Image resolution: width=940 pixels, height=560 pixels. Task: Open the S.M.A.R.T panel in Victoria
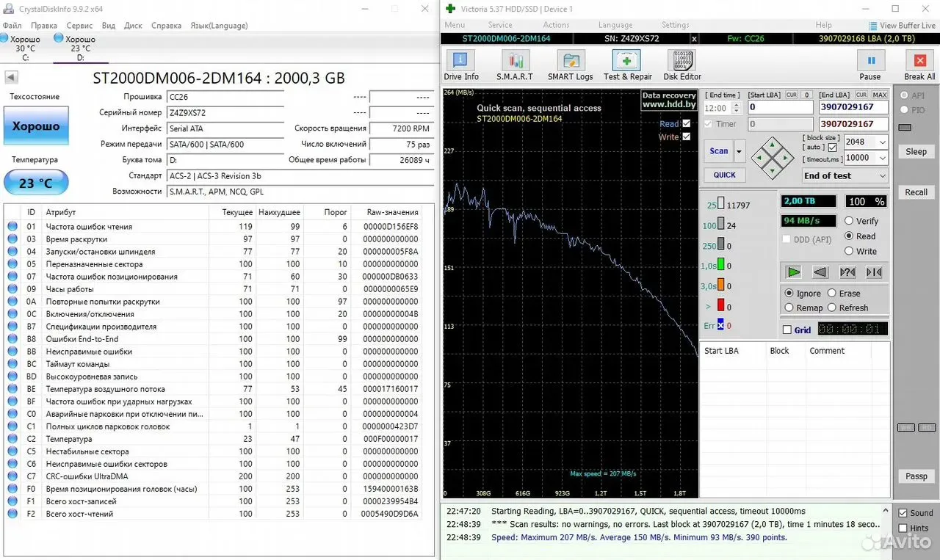pyautogui.click(x=515, y=65)
